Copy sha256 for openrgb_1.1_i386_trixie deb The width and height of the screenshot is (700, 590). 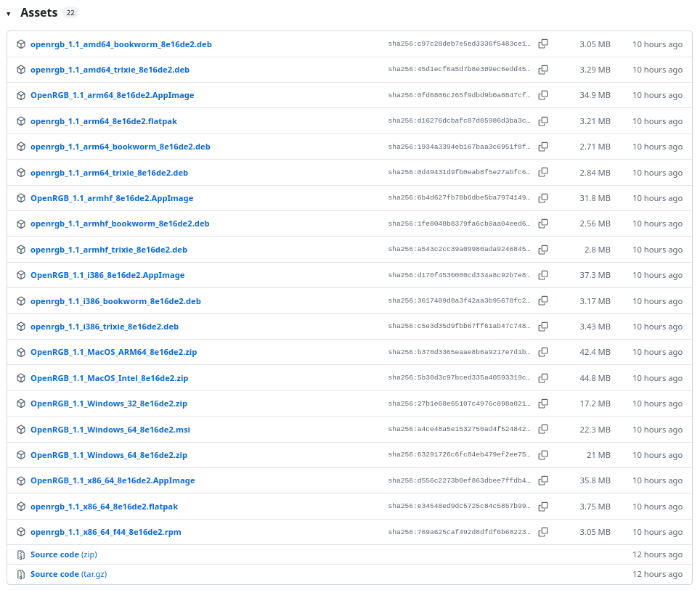click(x=543, y=327)
